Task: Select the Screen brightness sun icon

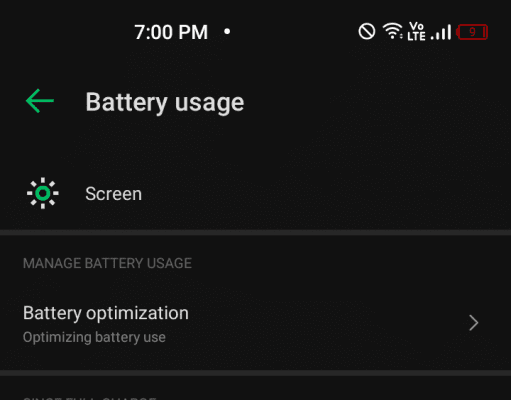Action: point(43,193)
